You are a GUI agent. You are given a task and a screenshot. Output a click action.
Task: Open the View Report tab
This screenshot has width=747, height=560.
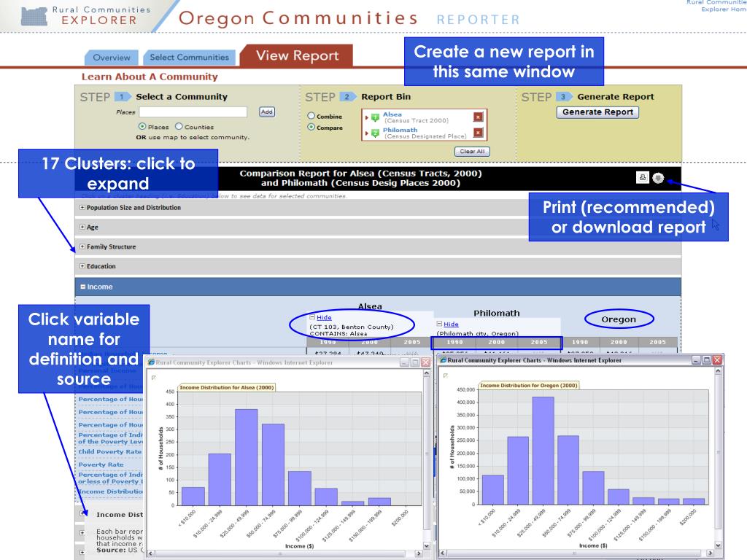tap(297, 55)
